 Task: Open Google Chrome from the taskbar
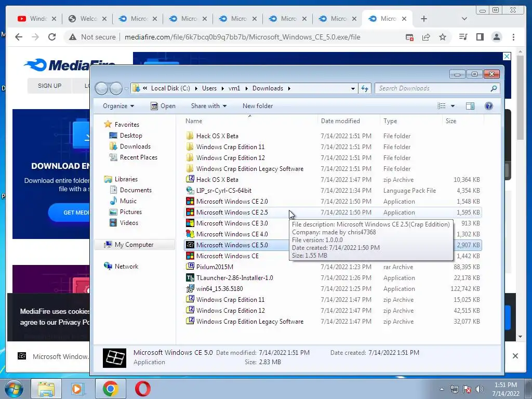[110, 389]
